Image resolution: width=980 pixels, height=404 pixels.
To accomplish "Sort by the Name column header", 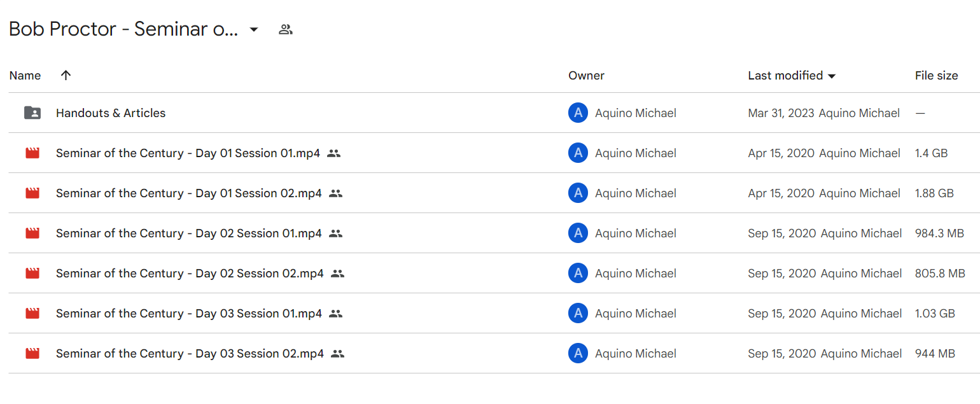I will pyautogui.click(x=25, y=76).
